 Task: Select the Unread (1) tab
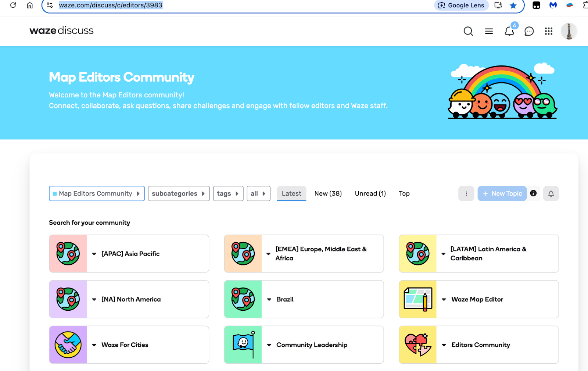370,194
